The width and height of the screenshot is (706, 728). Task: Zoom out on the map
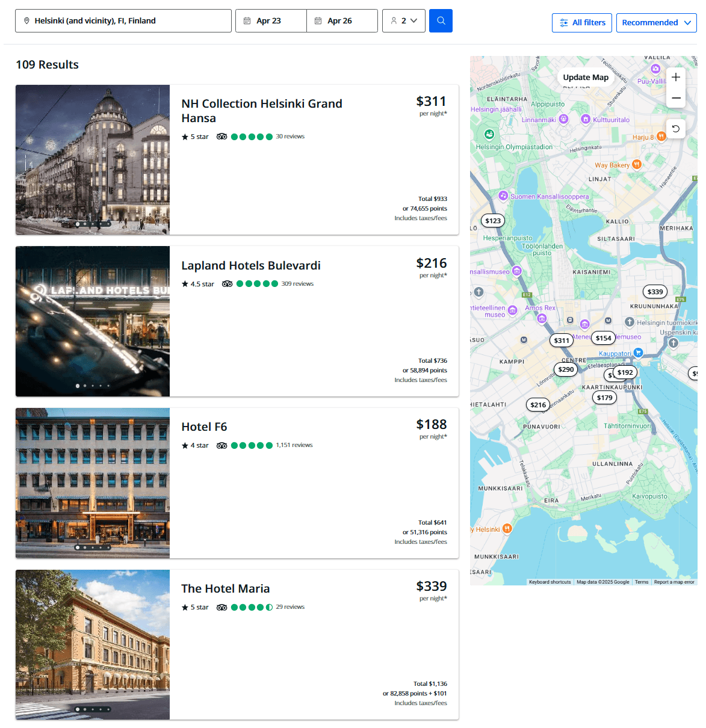point(676,98)
